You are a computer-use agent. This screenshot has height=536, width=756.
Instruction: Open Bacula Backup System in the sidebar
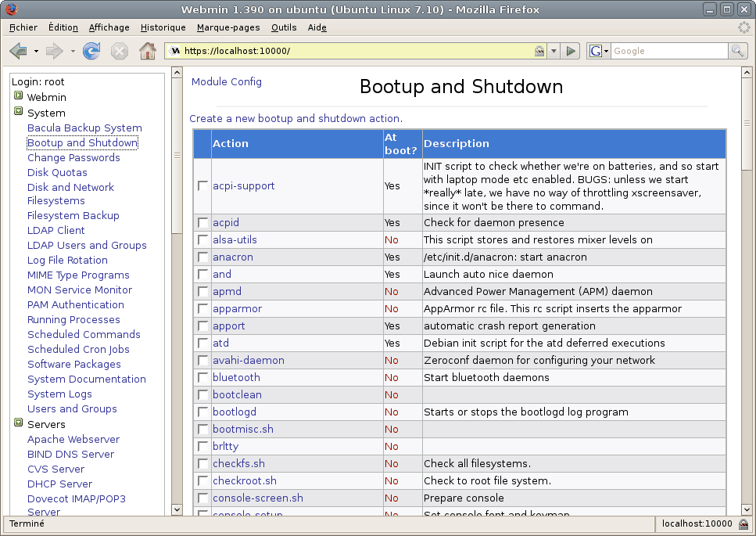[85, 128]
